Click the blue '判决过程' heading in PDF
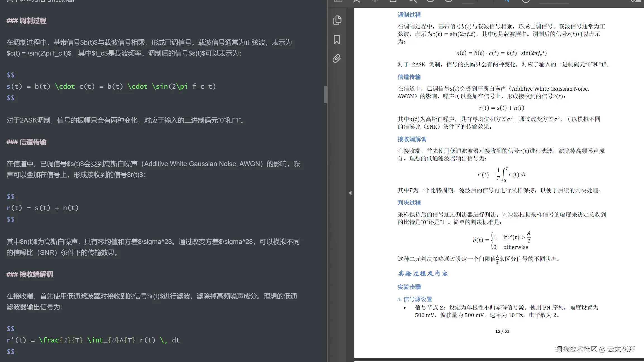 click(409, 203)
